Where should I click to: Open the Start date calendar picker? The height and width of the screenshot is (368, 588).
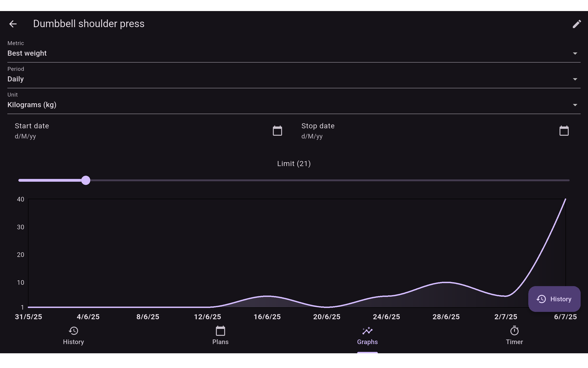tap(277, 131)
